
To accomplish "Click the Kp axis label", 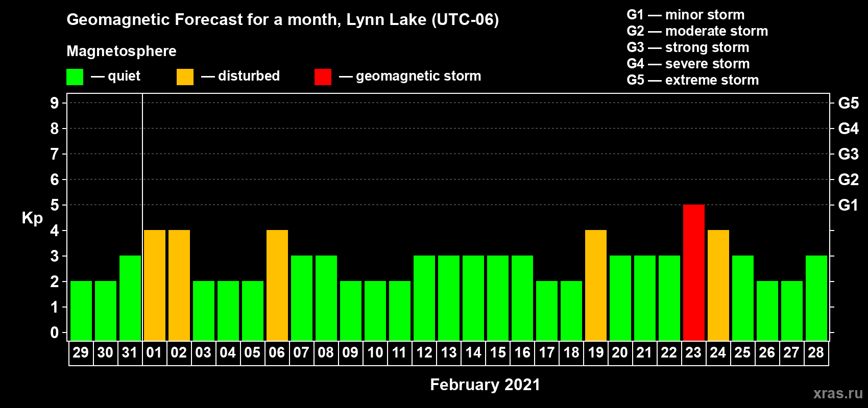I will (x=32, y=218).
